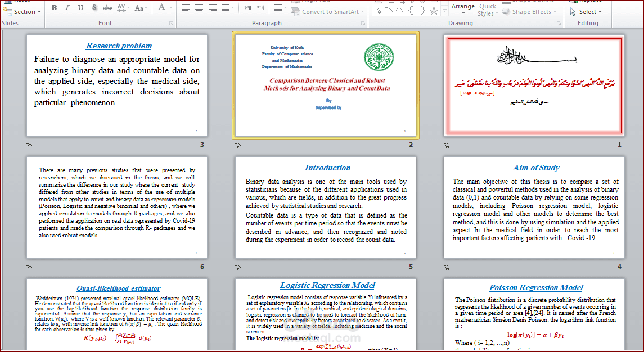This screenshot has width=644, height=352.
Task: Select the Poisson Regression Model slide
Action: (x=534, y=314)
